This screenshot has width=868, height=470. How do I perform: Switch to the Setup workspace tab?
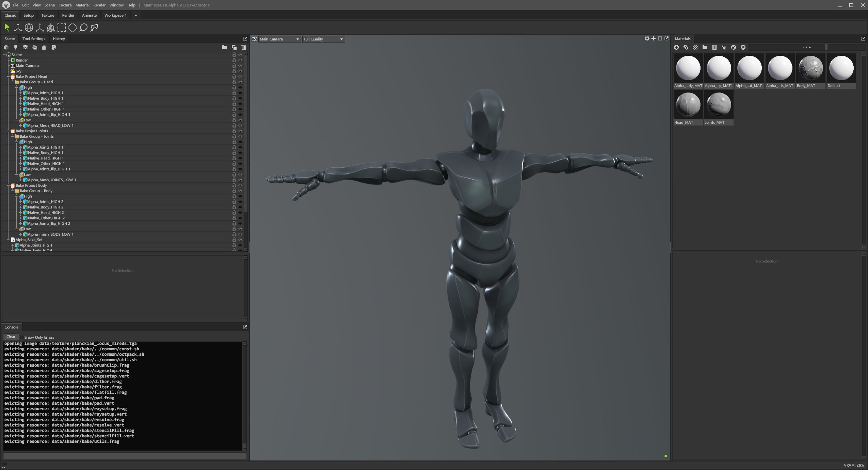point(29,15)
